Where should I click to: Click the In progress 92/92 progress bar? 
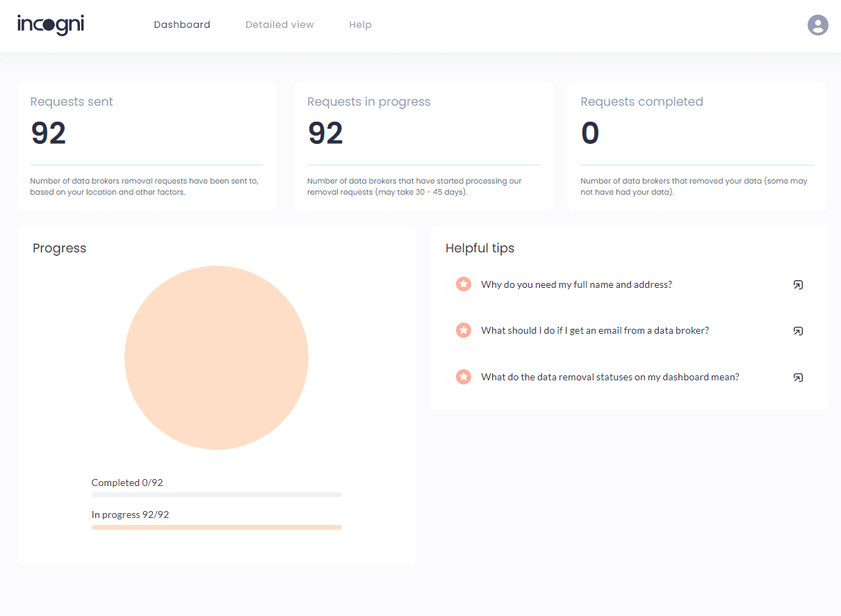click(x=216, y=527)
